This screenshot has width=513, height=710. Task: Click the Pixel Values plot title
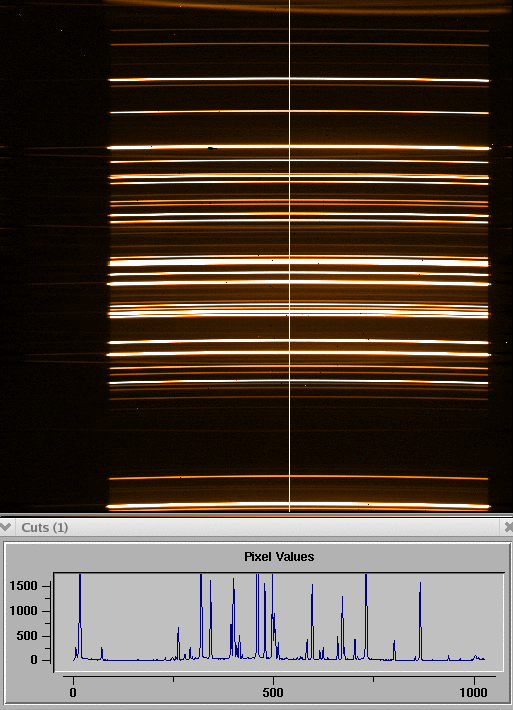[x=279, y=556]
